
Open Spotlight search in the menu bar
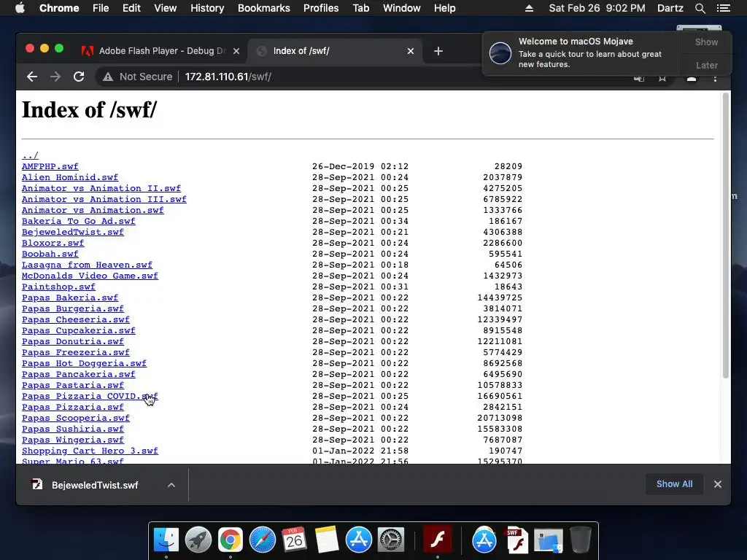pyautogui.click(x=700, y=8)
